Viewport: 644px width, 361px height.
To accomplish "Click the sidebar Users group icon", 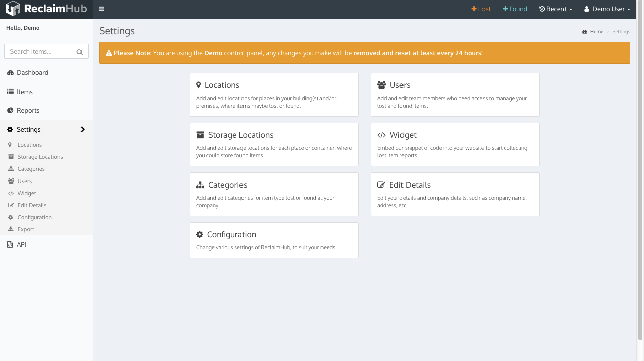I will (11, 181).
